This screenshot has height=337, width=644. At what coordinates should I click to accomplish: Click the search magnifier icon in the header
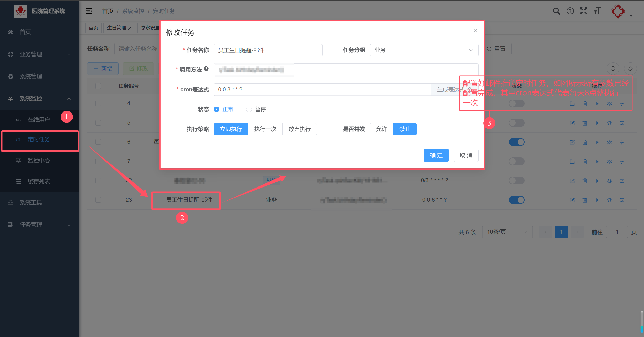[x=556, y=11]
